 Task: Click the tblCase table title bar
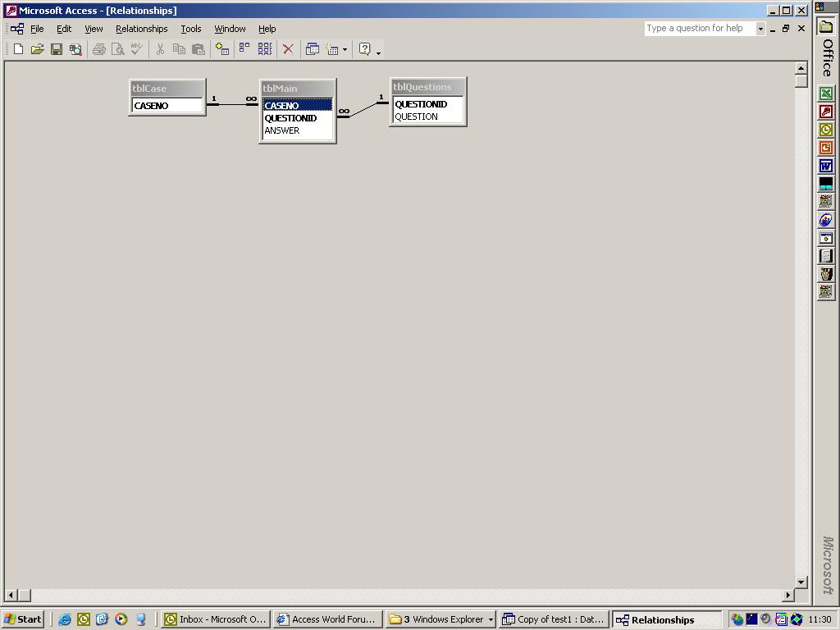(x=167, y=89)
